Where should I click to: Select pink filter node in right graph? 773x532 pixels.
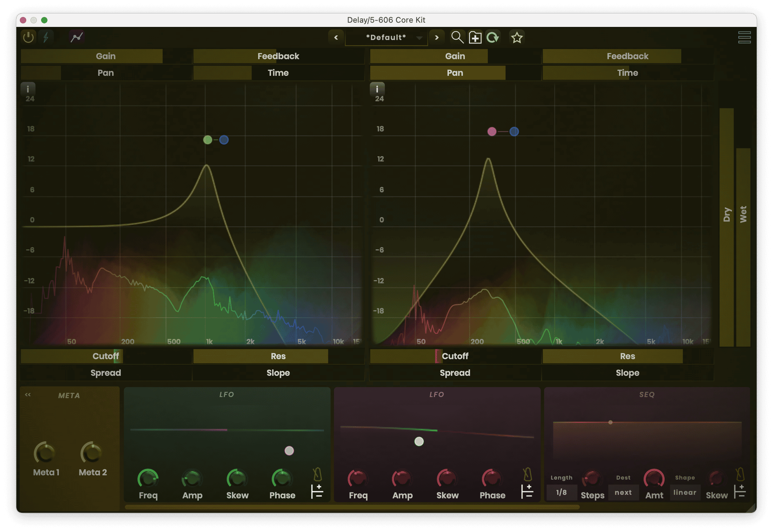pos(492,132)
